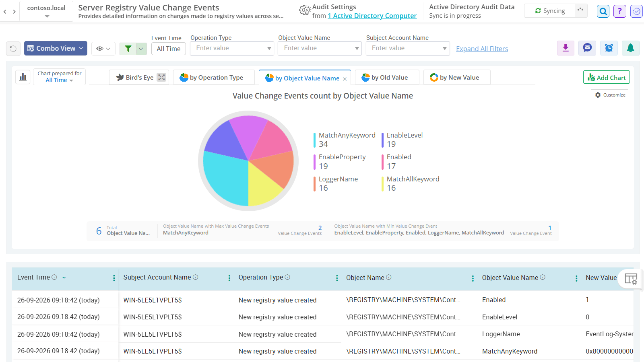The height and width of the screenshot is (362, 644).
Task: Switch to the by Operation Type tab
Action: pyautogui.click(x=214, y=77)
